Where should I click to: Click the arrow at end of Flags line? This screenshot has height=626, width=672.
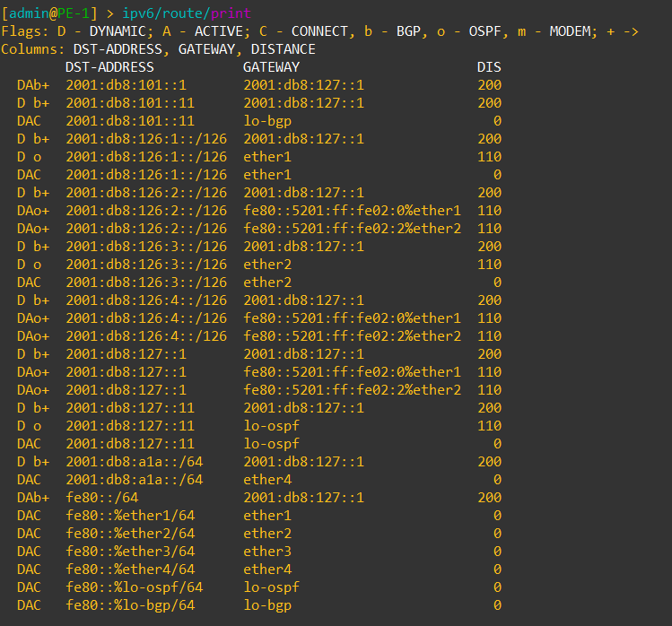click(630, 31)
